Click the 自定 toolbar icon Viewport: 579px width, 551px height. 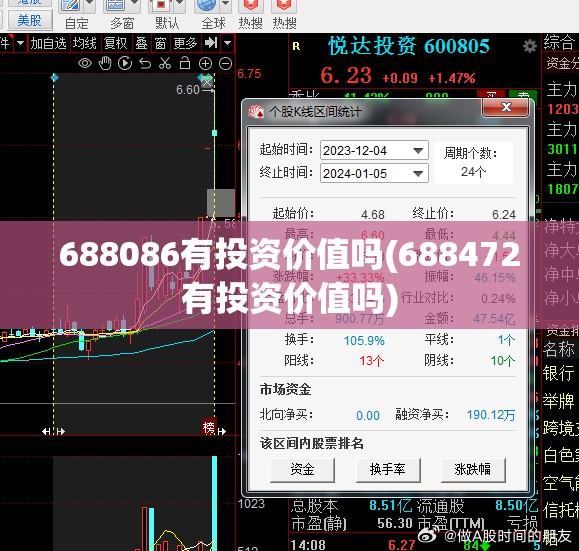(x=71, y=6)
